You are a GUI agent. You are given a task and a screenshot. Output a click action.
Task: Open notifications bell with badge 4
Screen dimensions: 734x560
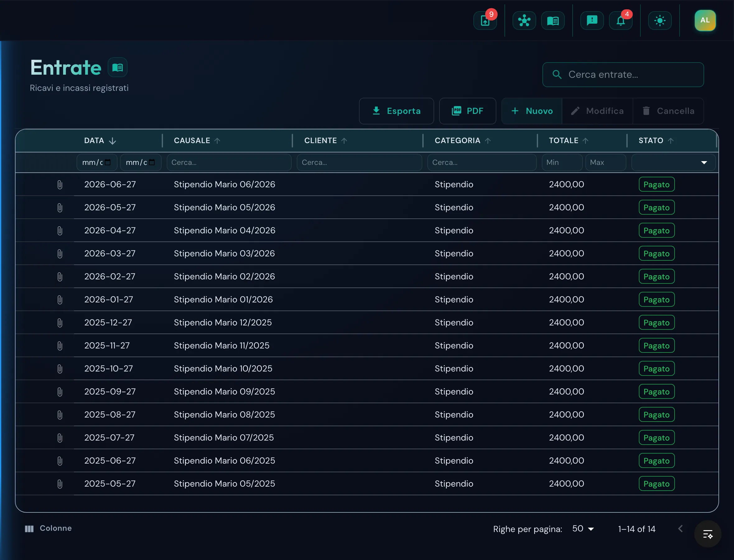click(620, 21)
